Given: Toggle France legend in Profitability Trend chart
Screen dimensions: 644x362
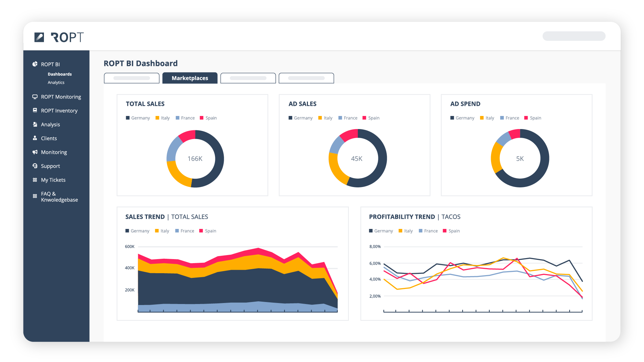Looking at the screenshot, I should [x=428, y=231].
